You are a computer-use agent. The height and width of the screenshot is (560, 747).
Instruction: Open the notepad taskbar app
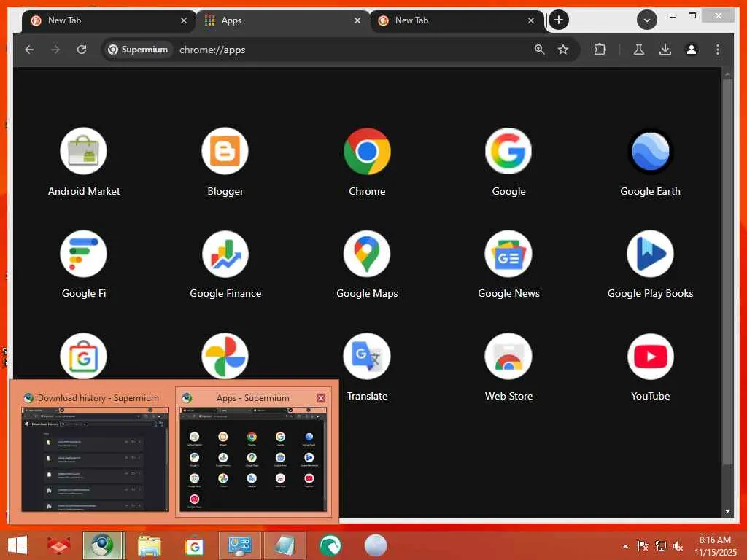(x=285, y=545)
